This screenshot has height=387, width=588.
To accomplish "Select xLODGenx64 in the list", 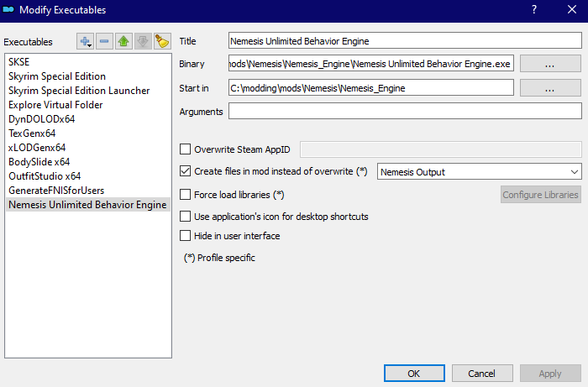I will [x=87, y=147].
